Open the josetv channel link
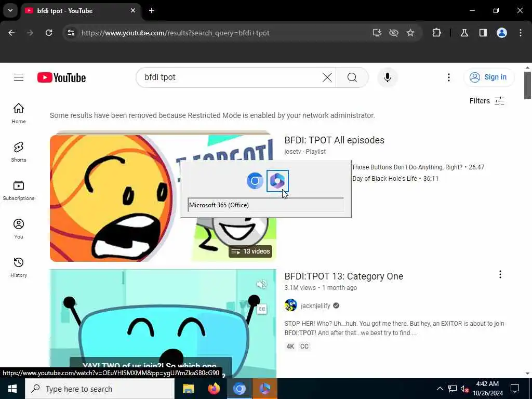 tap(292, 152)
